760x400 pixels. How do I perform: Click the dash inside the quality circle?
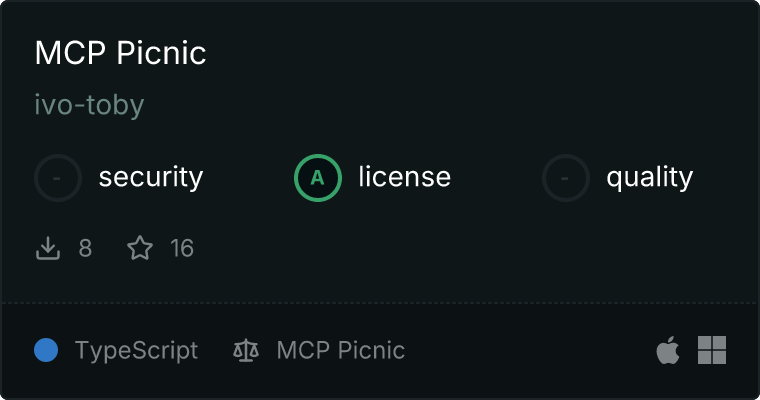point(565,178)
